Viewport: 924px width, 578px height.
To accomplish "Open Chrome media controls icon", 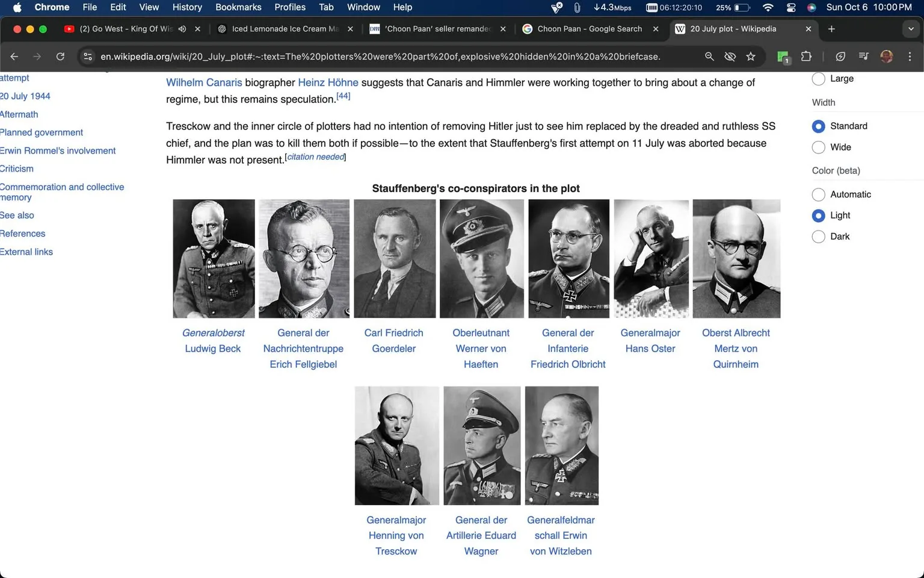I will pyautogui.click(x=863, y=56).
